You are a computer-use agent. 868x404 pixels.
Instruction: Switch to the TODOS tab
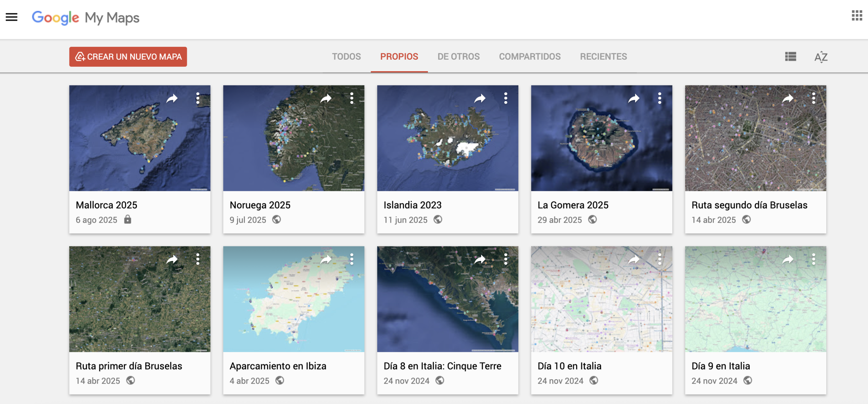346,57
